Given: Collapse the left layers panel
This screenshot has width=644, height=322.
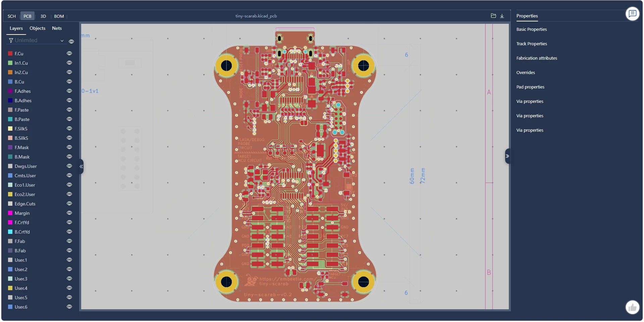Looking at the screenshot, I should [x=81, y=166].
